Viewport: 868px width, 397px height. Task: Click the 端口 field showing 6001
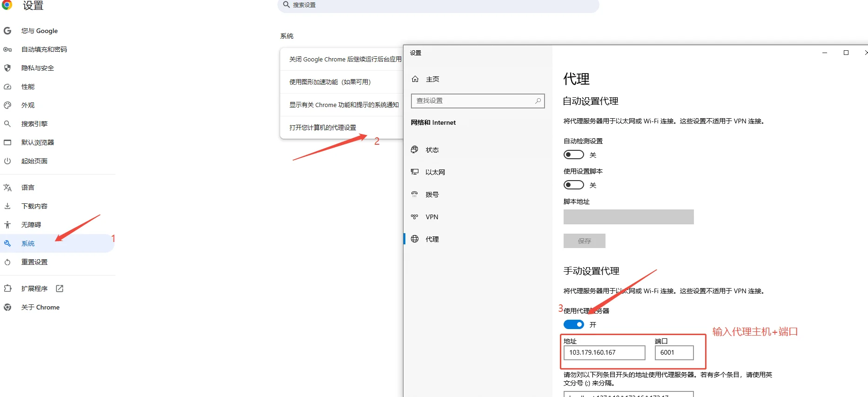tap(674, 353)
